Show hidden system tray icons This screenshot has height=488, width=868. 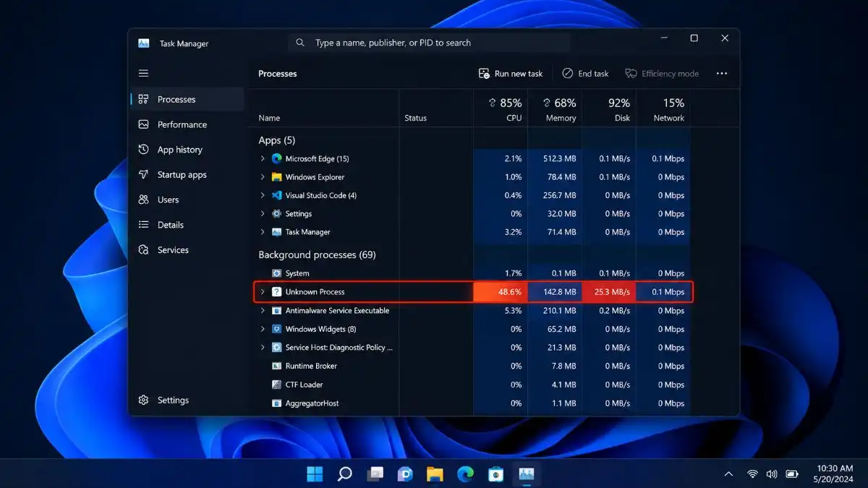728,474
